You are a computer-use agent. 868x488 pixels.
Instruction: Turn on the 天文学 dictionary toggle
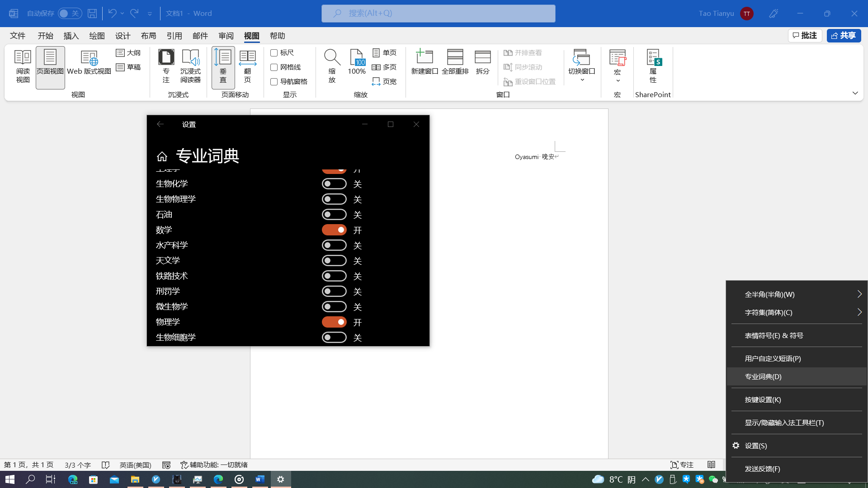coord(334,261)
